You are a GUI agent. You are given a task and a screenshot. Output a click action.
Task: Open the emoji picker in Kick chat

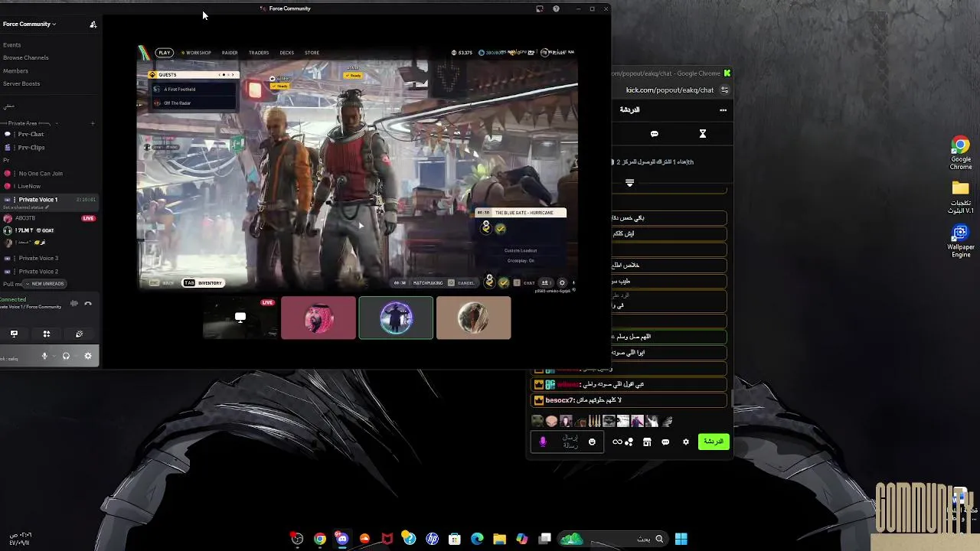pyautogui.click(x=592, y=442)
